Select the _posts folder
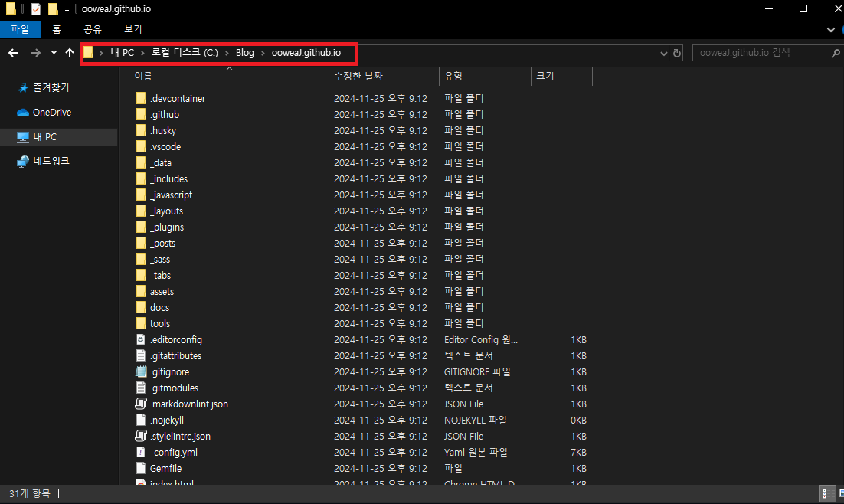Image resolution: width=844 pixels, height=504 pixels. (x=162, y=243)
